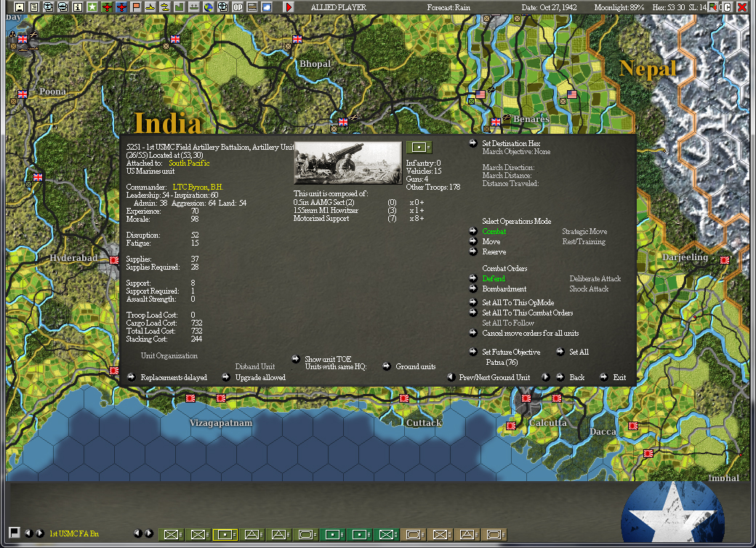
Task: Click the red End Turn arrow
Action: [x=289, y=7]
